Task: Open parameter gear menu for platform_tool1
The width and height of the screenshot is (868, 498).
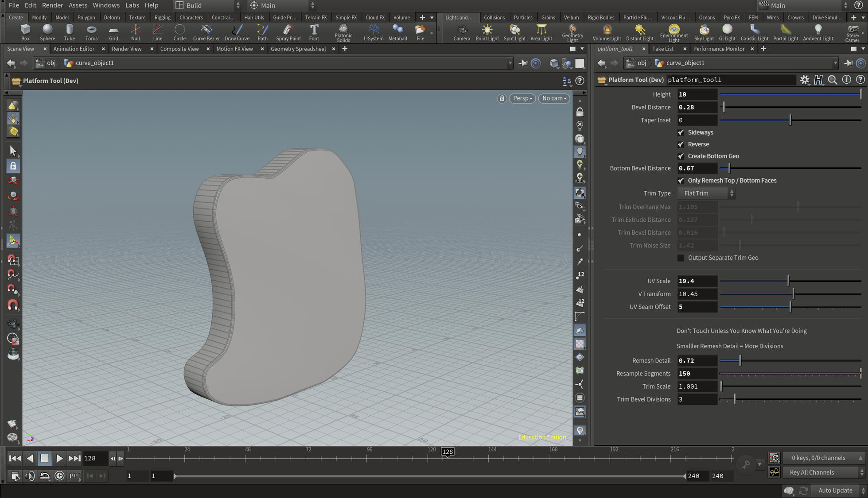Action: (805, 80)
